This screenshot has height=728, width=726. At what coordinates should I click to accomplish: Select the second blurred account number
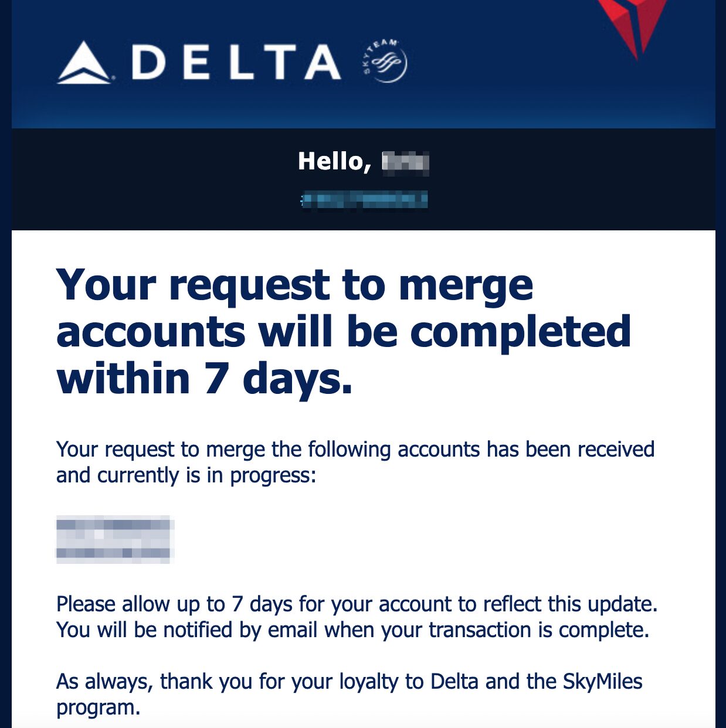tap(114, 553)
